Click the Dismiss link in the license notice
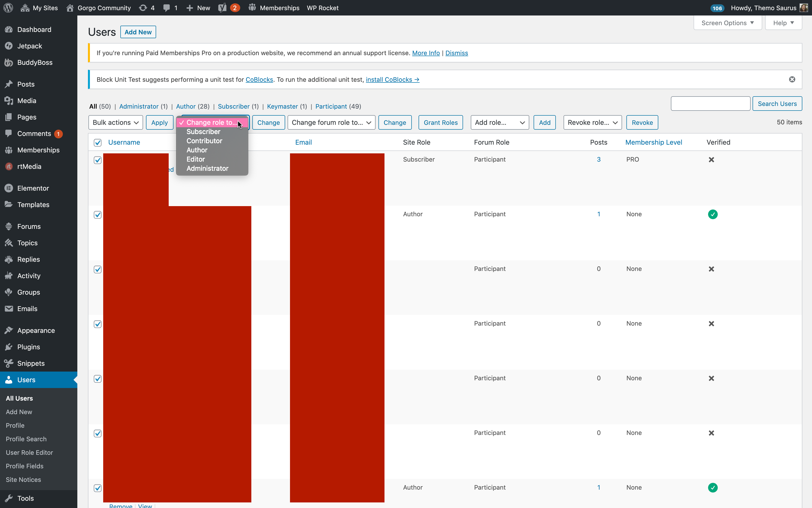This screenshot has width=812, height=508. (457, 53)
